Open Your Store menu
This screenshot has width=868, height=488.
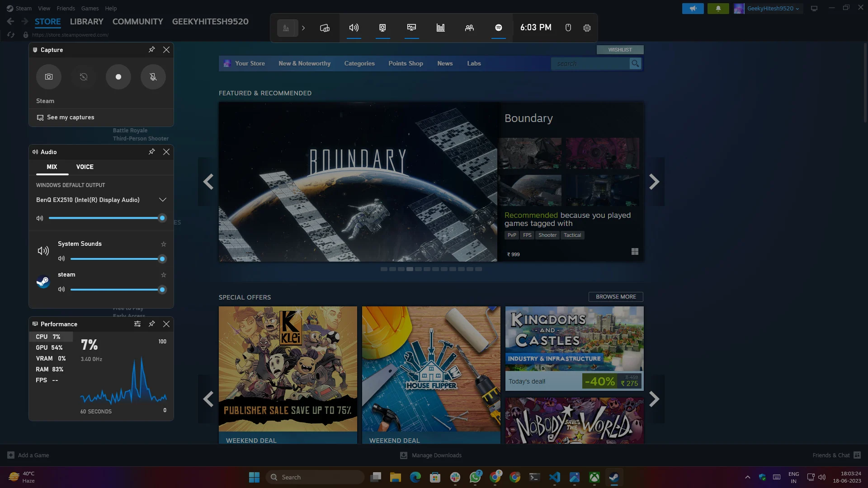click(250, 64)
